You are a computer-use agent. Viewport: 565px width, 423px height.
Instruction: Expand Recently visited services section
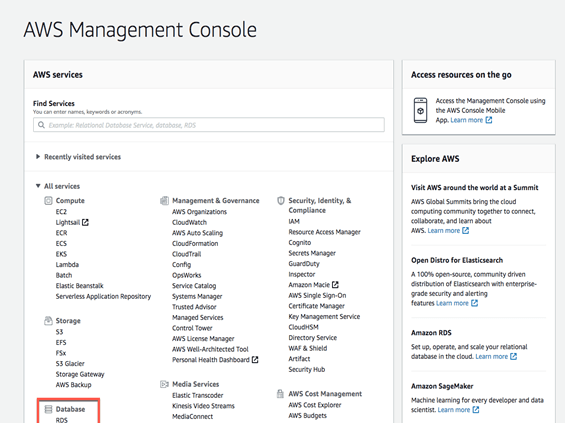coord(78,157)
